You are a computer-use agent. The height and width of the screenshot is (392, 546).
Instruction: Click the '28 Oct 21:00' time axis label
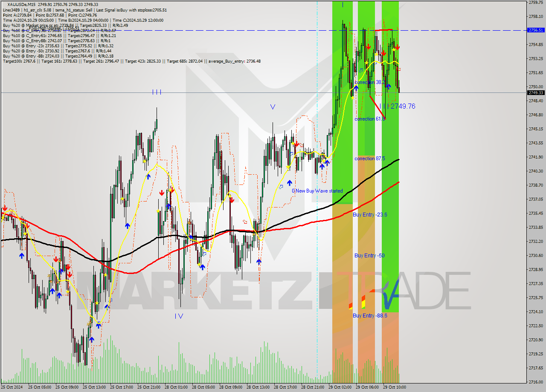(312, 387)
